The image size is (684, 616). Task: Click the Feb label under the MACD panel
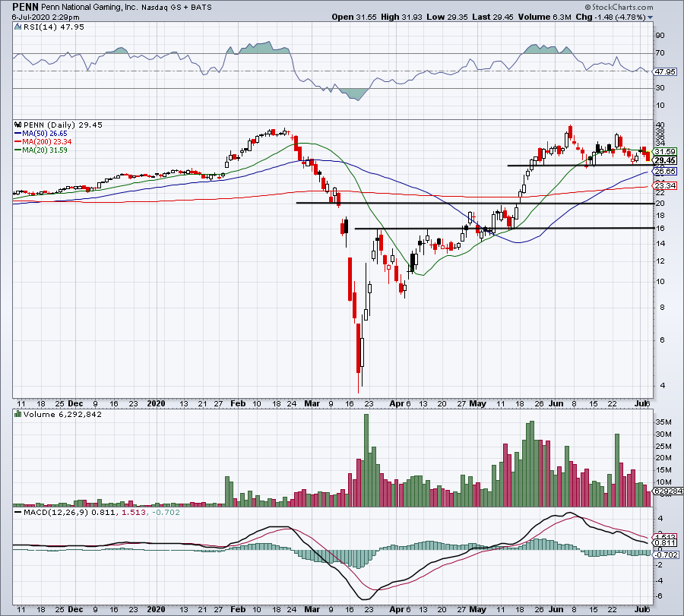coord(238,609)
